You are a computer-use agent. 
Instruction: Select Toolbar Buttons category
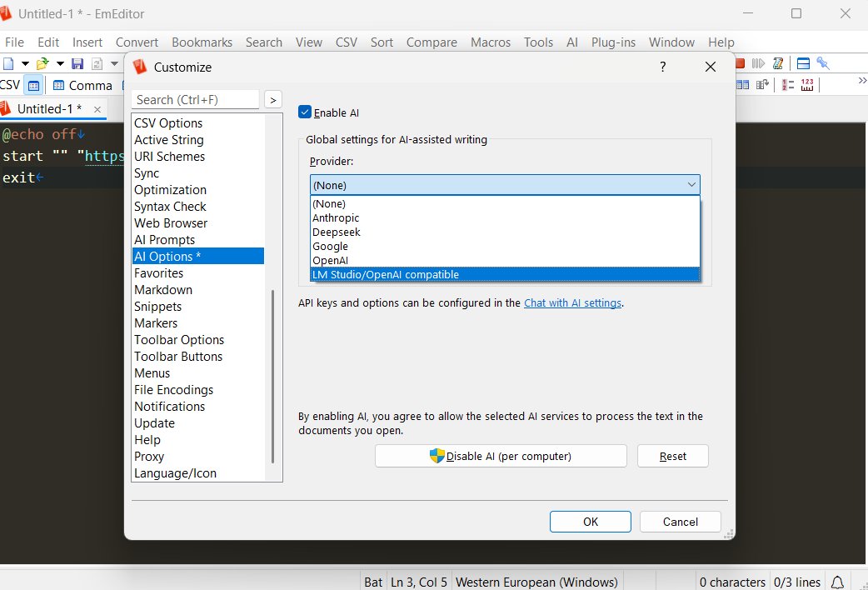(x=198, y=356)
